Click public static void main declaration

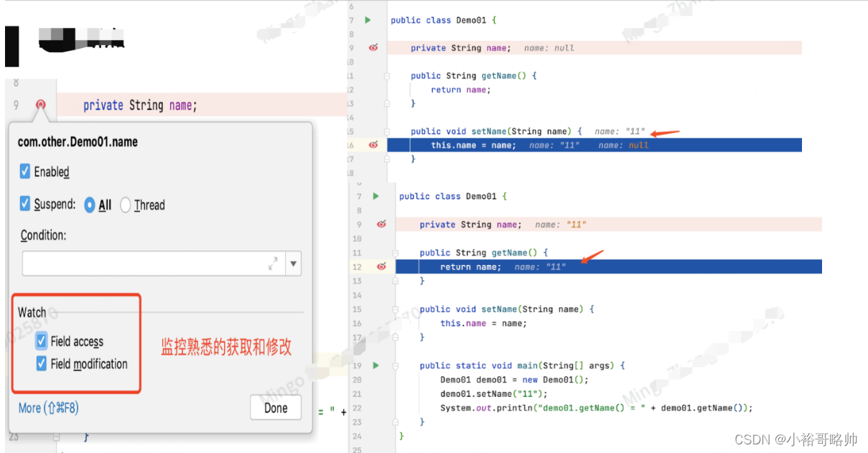pos(522,365)
